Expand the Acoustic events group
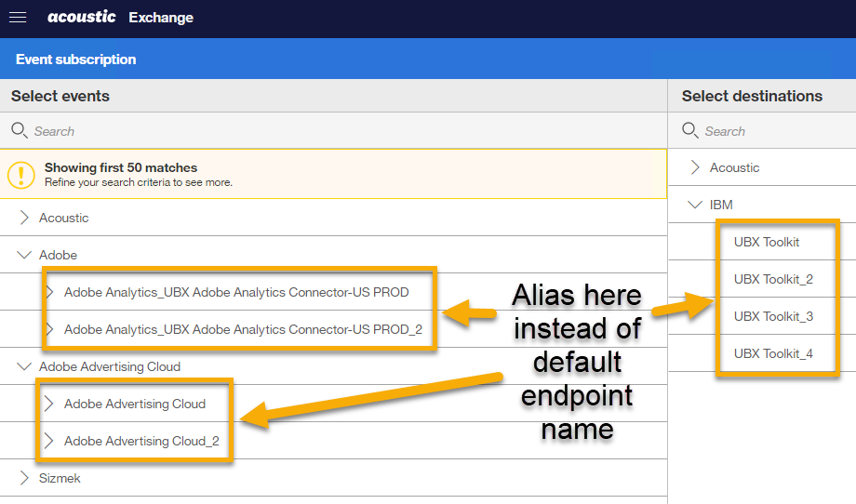 (24, 218)
